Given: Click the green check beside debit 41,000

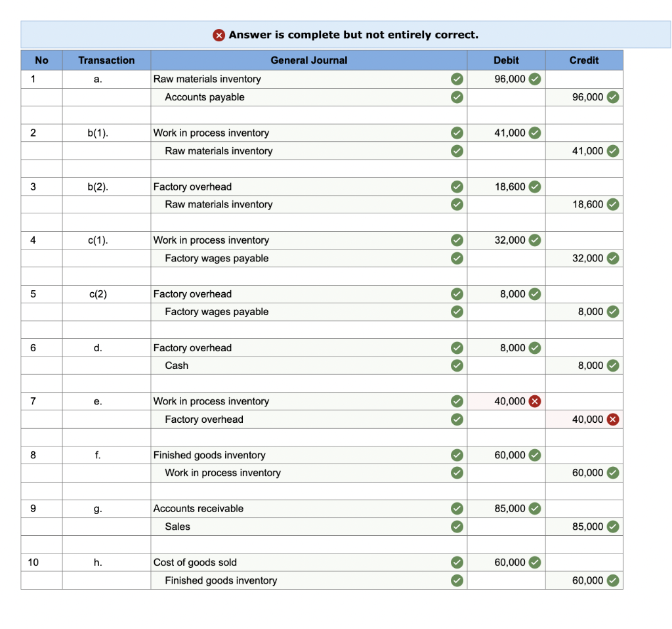Looking at the screenshot, I should [x=534, y=133].
